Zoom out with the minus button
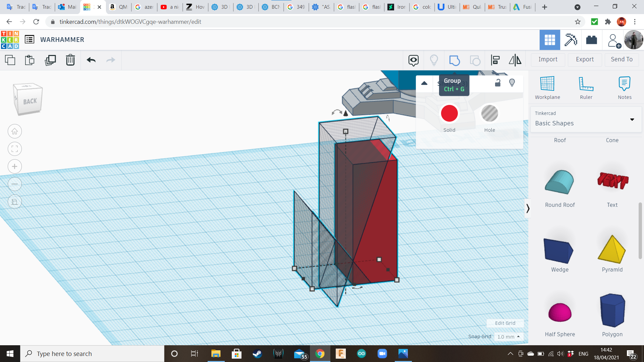 pos(15,184)
